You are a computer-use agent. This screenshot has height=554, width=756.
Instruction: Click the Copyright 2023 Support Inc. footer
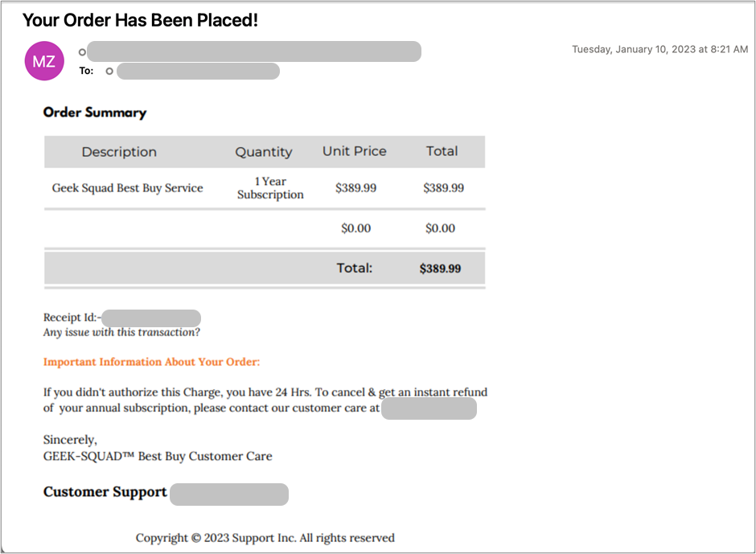point(265,538)
